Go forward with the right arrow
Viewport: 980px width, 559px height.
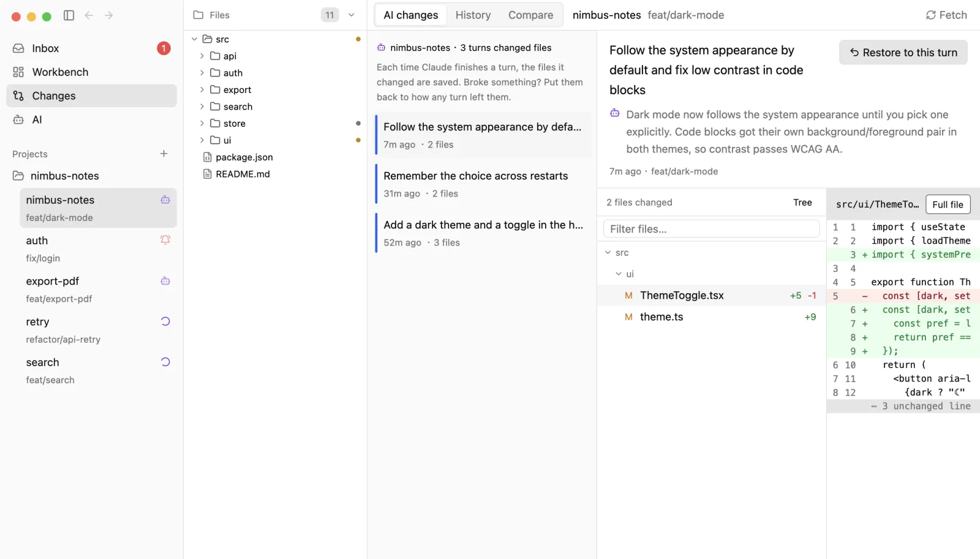(108, 15)
